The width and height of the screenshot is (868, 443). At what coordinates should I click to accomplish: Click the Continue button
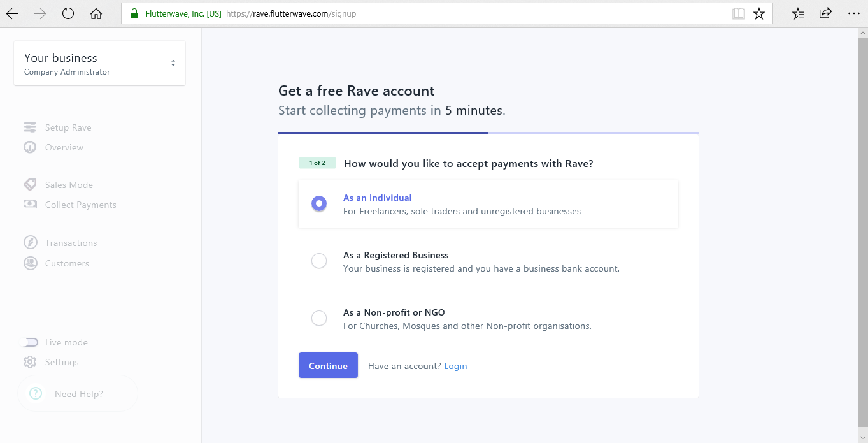tap(328, 365)
